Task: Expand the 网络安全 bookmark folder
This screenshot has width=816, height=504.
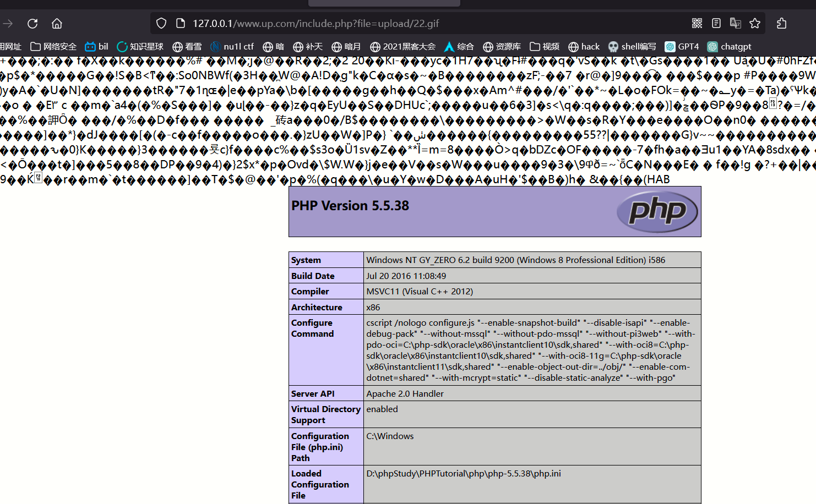Action: (53, 47)
